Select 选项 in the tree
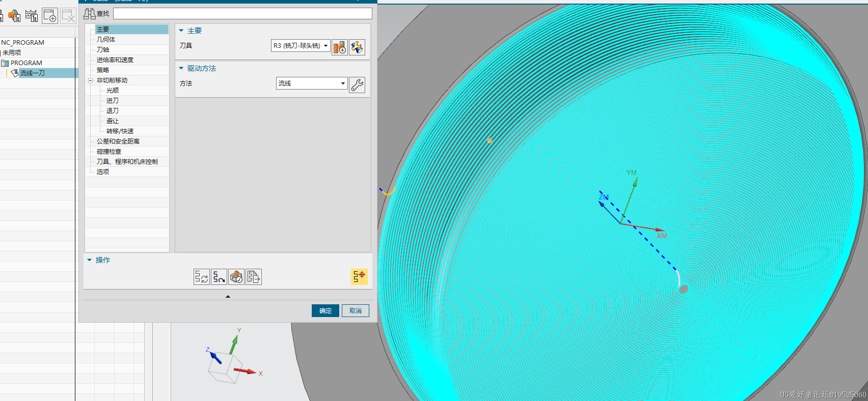 pos(103,172)
